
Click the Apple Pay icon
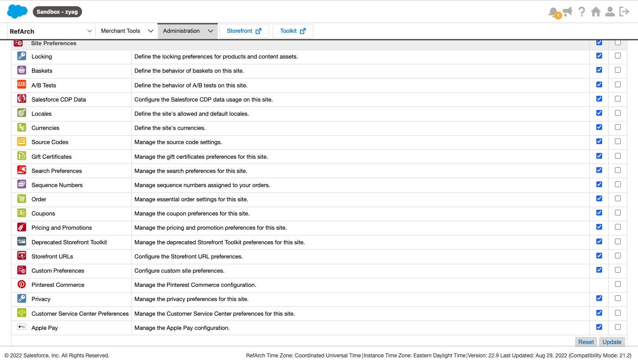tap(21, 327)
